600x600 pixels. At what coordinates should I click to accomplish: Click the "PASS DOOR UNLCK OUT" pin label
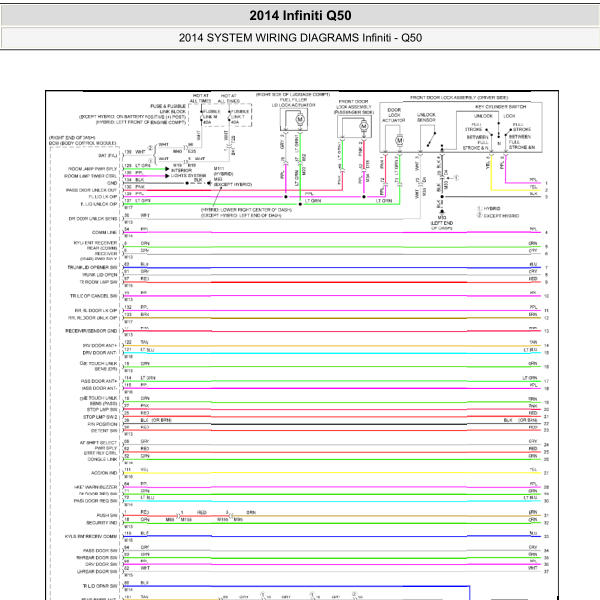point(91,190)
